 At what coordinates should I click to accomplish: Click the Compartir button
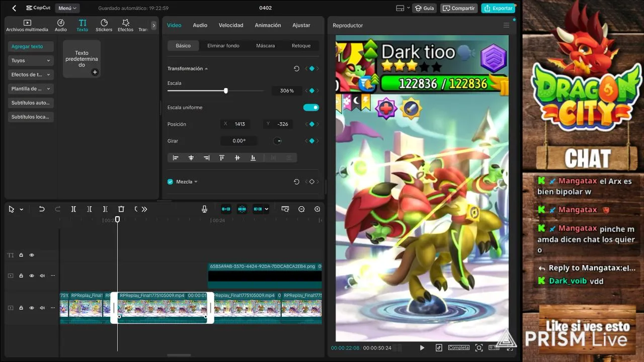click(458, 8)
